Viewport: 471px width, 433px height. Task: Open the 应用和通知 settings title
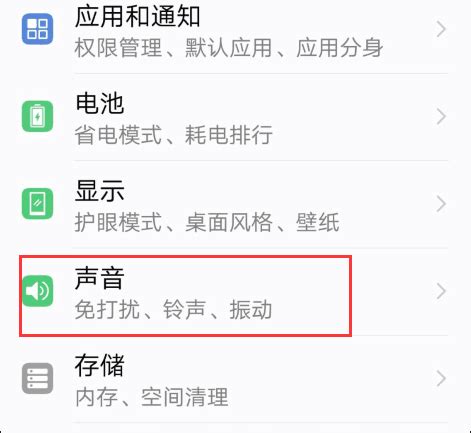pyautogui.click(x=137, y=16)
